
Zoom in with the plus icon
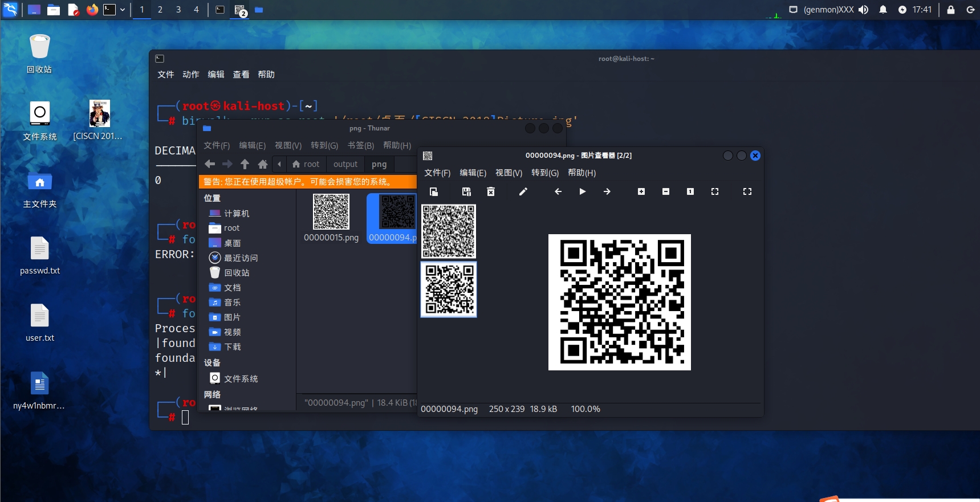click(x=641, y=191)
